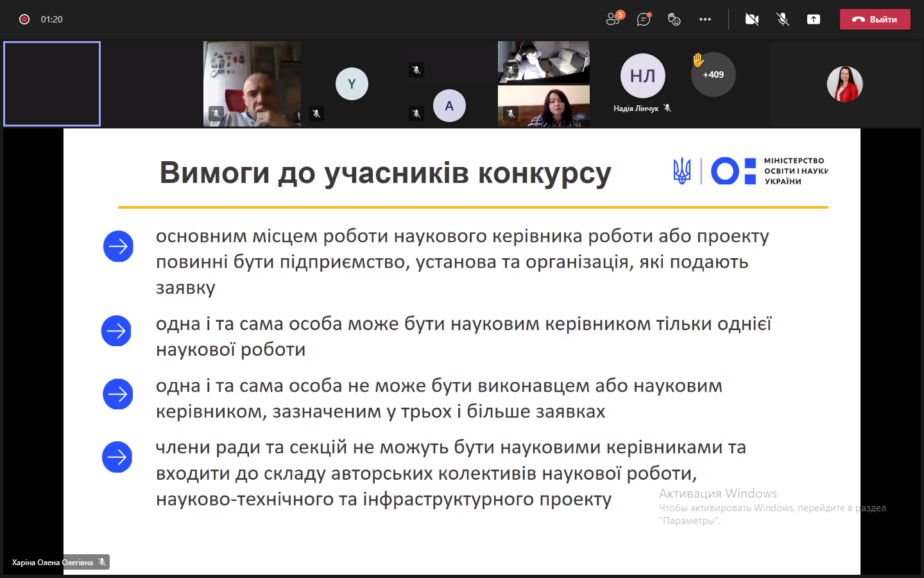Click arrow bullet beside 'члени ради та секцій'
The height and width of the screenshot is (578, 924).
117,457
